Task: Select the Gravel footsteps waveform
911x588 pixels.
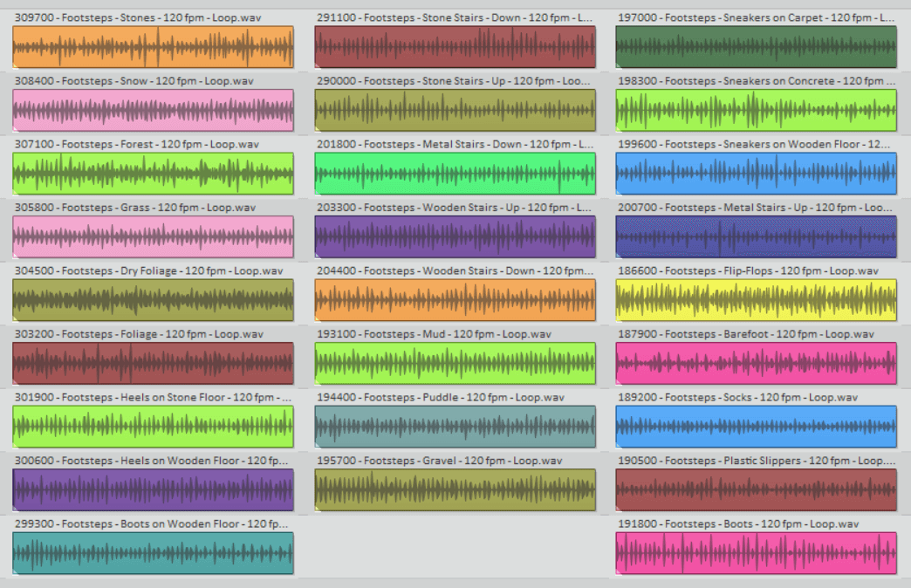Action: click(455, 489)
